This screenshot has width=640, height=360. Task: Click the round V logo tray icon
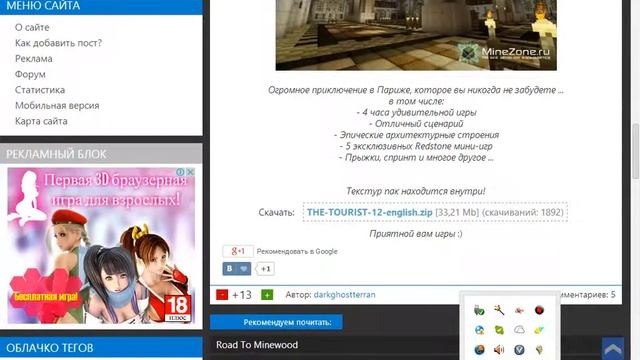[x=519, y=350]
